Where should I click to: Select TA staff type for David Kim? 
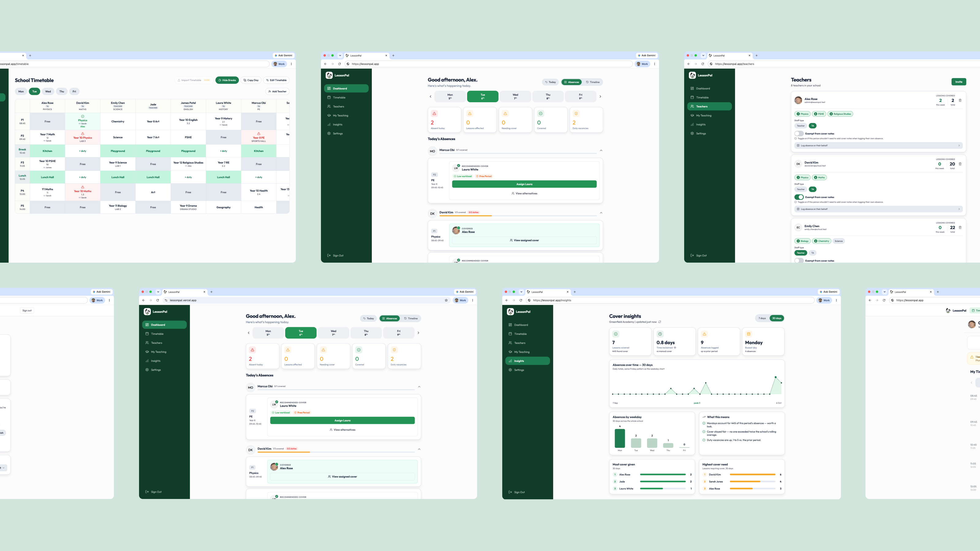[x=812, y=189]
